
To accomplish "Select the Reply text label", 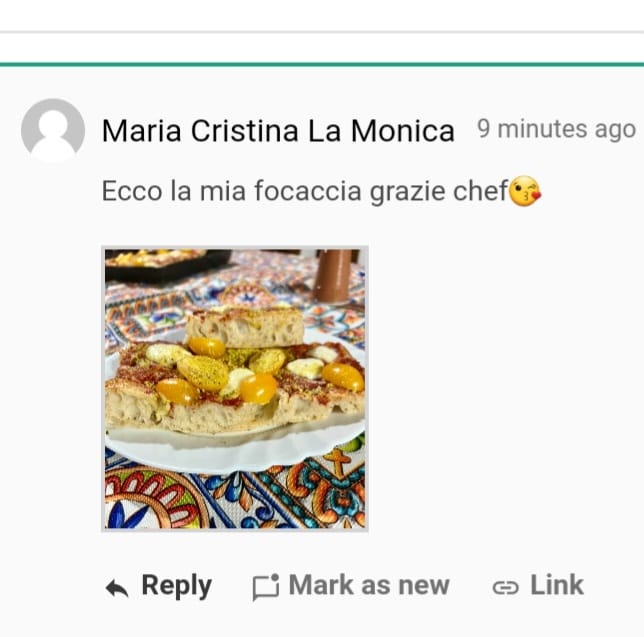I will point(177,585).
